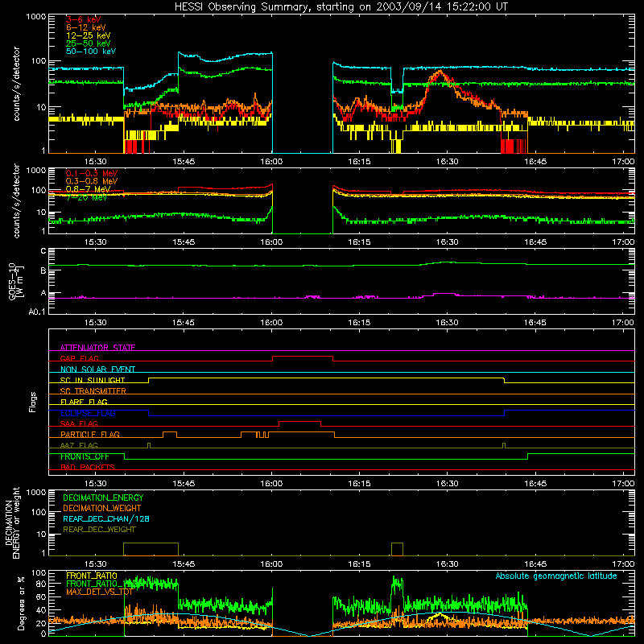
Task: Click the raised step of the SAA_FLAG line
Action: coord(299,421)
